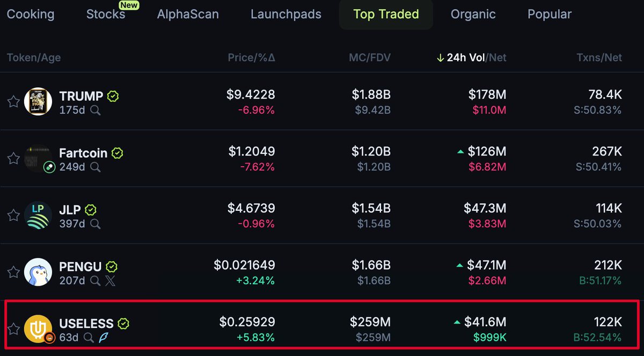Click the PENGU penguin logo
644x356 pixels.
[38, 272]
